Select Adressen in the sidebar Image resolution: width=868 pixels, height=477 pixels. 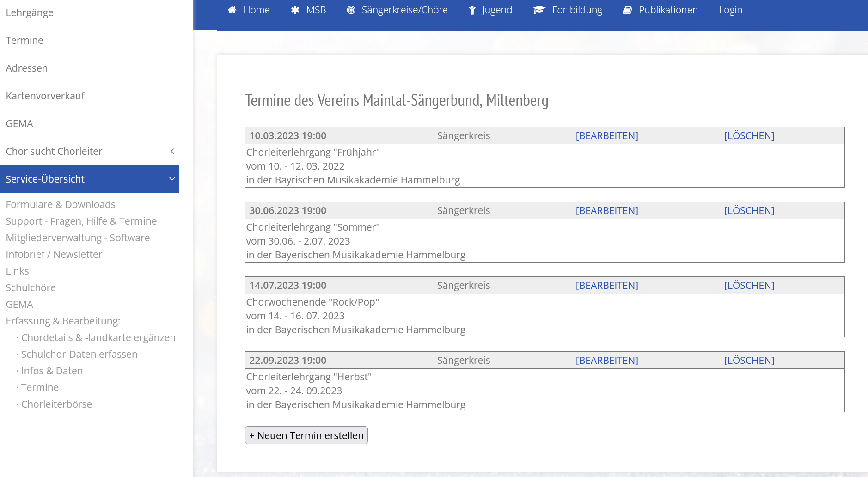point(27,68)
